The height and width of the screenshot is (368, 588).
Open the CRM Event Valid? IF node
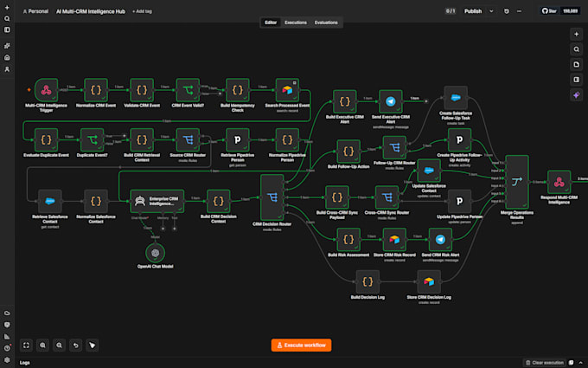tap(188, 90)
